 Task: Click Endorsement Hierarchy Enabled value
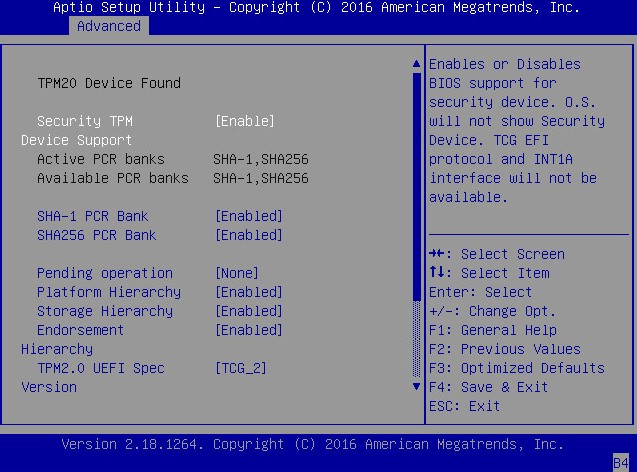pyautogui.click(x=249, y=330)
